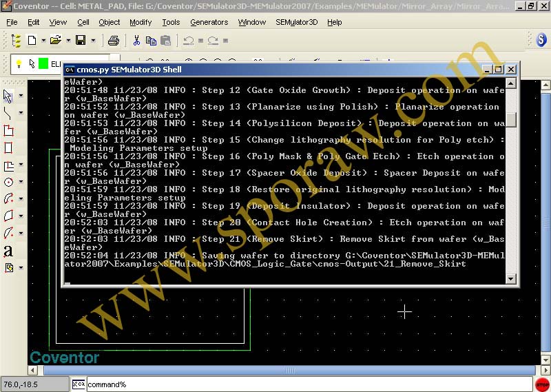Click the scroll down arrow in shell window
This screenshot has height=392, width=551.
[510, 279]
